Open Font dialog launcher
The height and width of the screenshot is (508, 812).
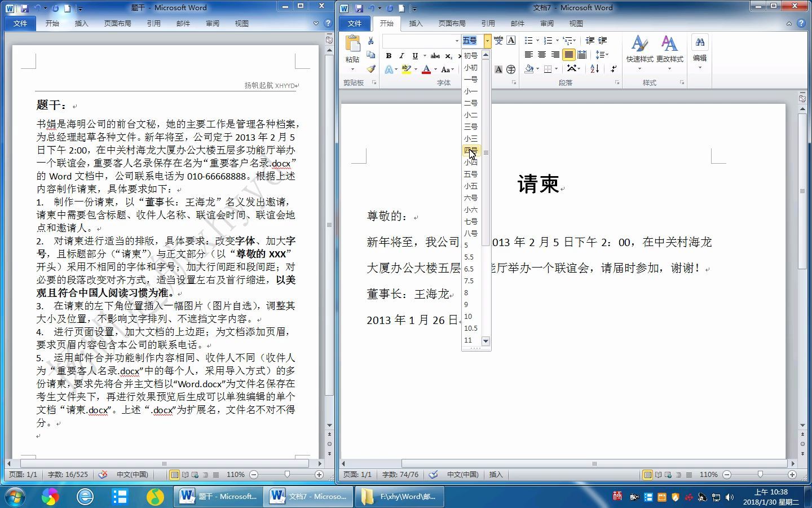click(x=514, y=83)
